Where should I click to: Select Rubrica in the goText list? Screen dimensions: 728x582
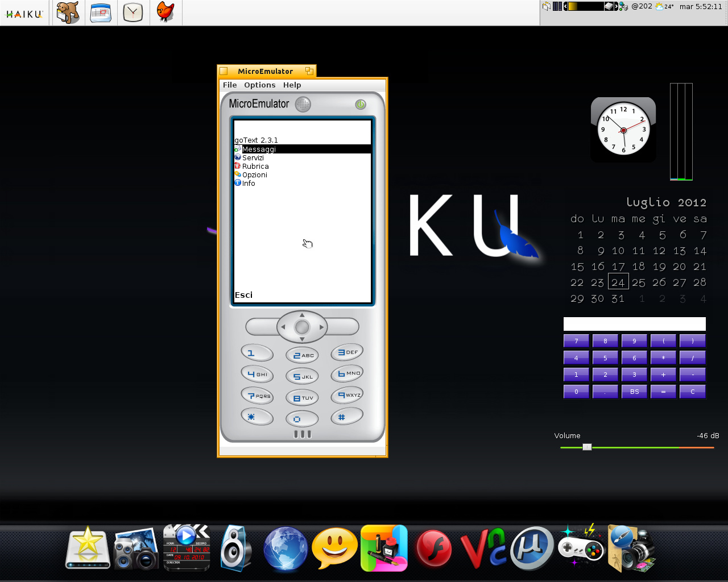tap(303, 166)
